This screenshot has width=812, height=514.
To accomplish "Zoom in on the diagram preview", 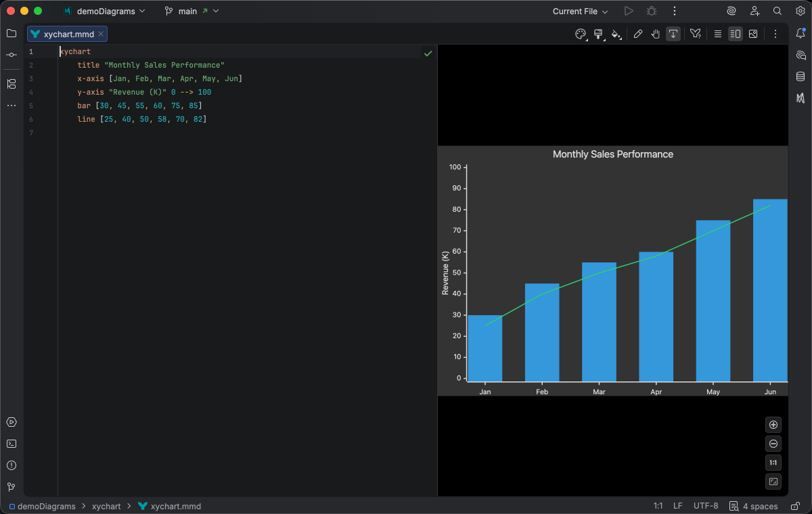I will click(x=773, y=425).
